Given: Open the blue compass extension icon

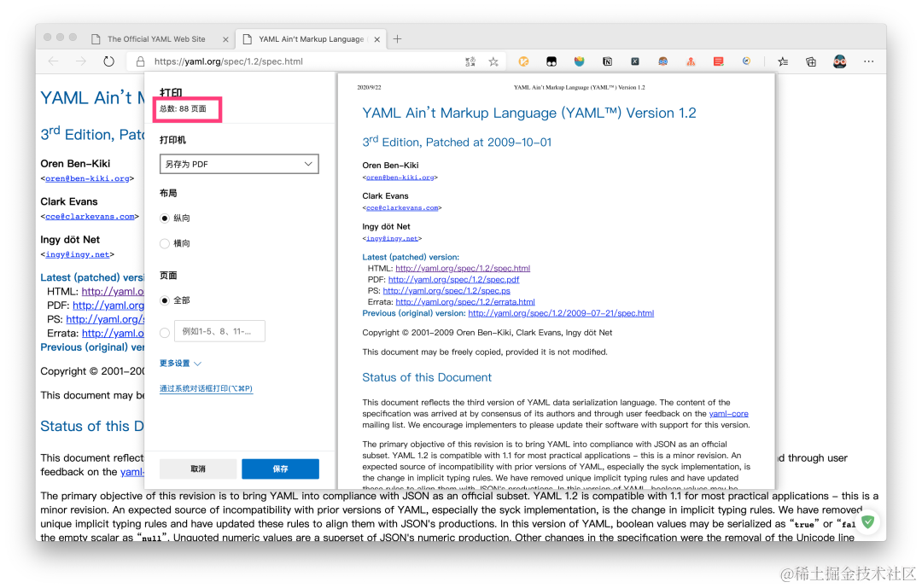Looking at the screenshot, I should pyautogui.click(x=746, y=61).
